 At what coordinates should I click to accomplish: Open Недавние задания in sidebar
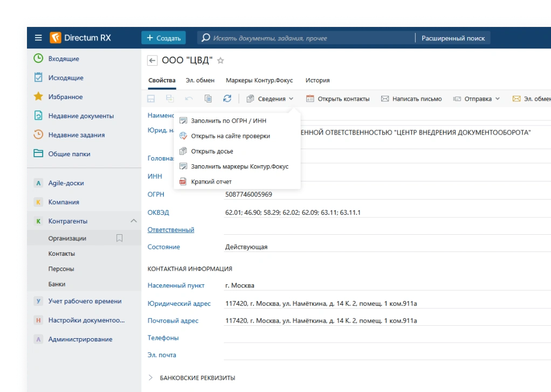click(76, 135)
